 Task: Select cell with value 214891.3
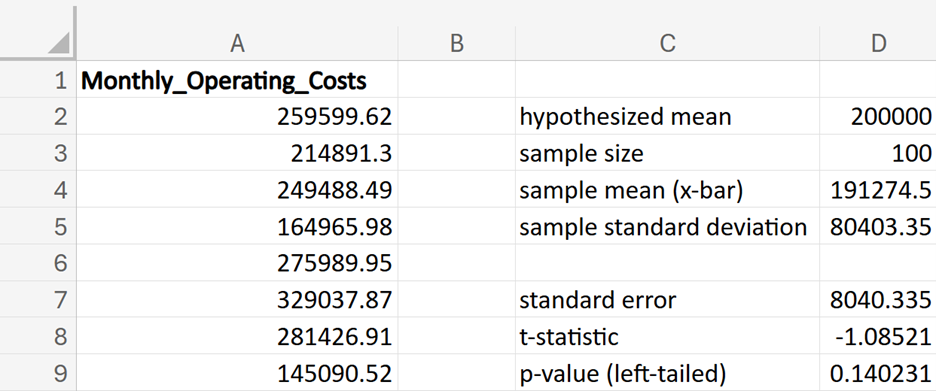click(238, 153)
